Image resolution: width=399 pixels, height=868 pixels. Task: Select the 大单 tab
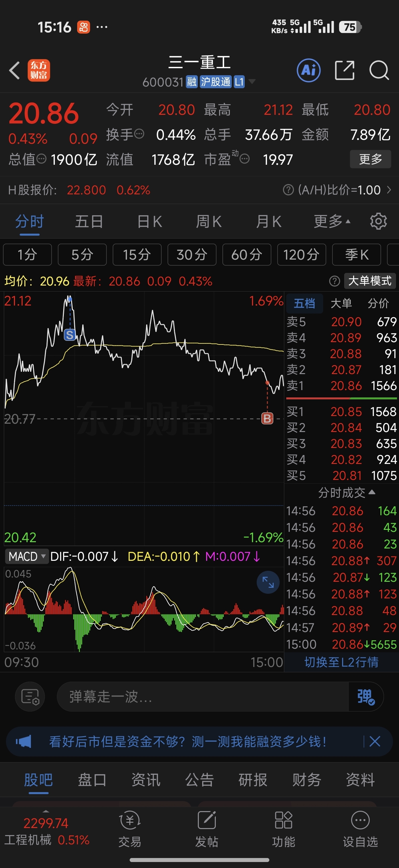[341, 303]
